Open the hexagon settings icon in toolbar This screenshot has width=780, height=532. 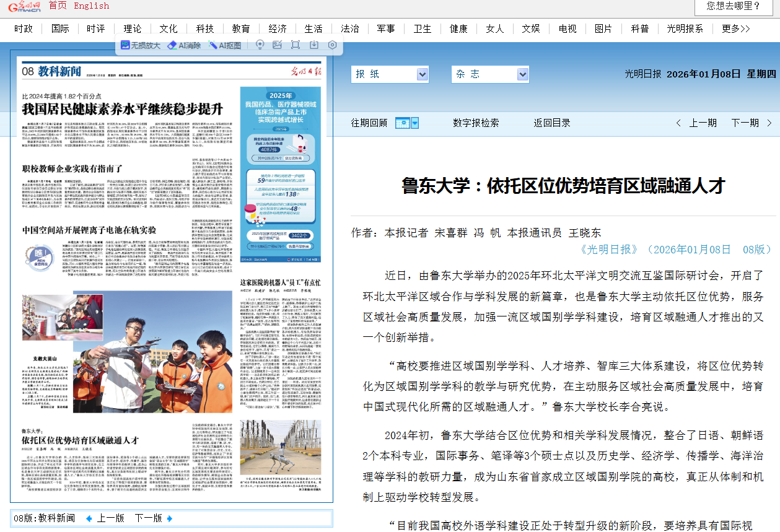[333, 45]
